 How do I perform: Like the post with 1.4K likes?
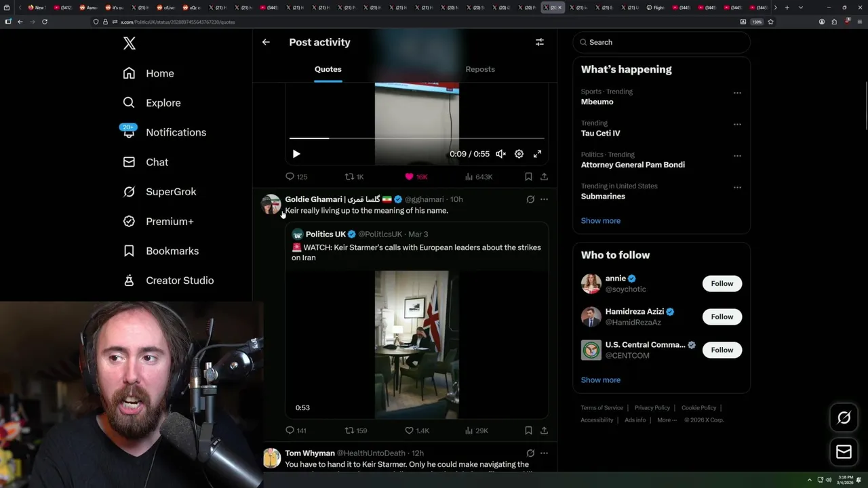[417, 430]
